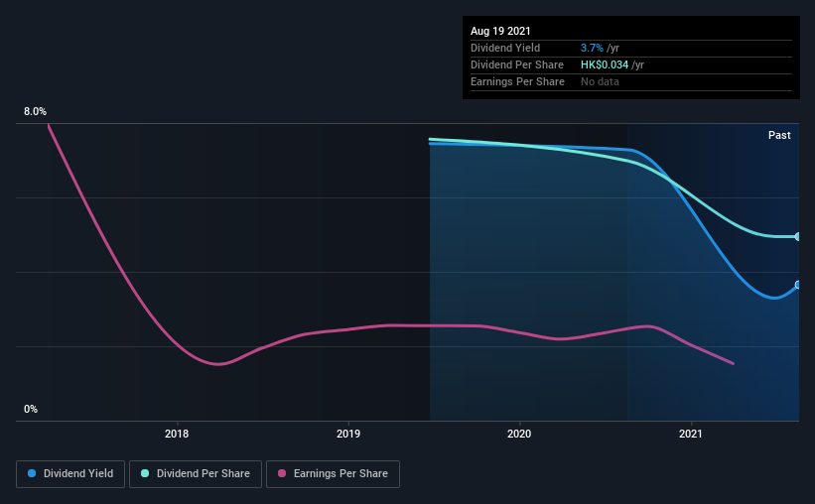
Task: Click the Aug 19 2021 tooltip date
Action: tap(500, 31)
